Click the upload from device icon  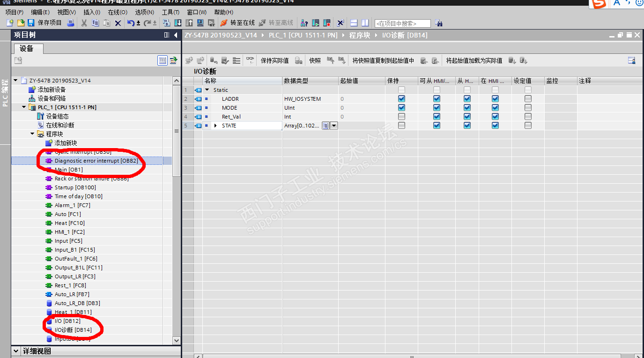point(189,23)
